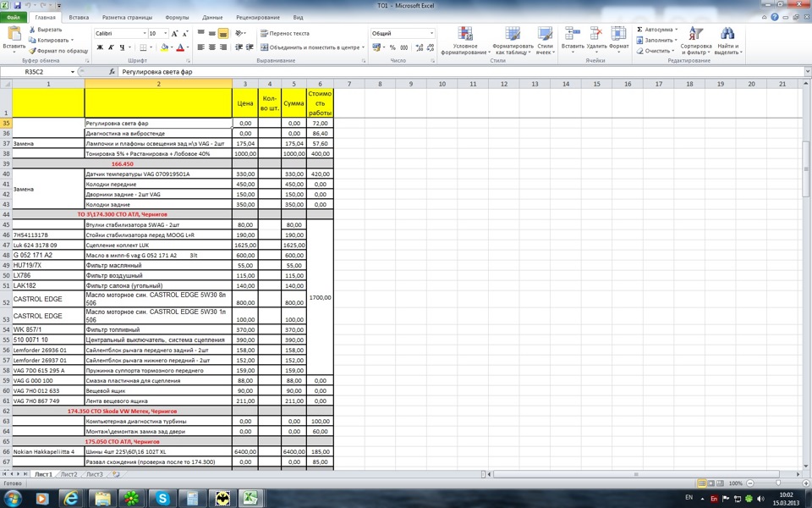Open the font color dropdown arrow

(x=188, y=47)
